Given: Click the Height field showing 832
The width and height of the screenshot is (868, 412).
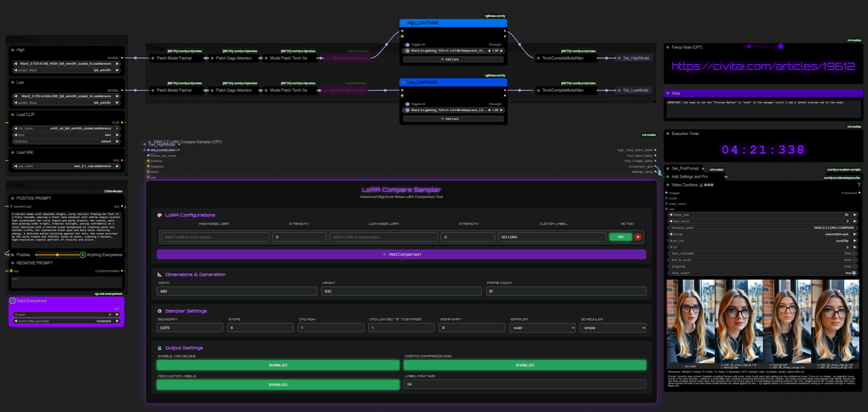Looking at the screenshot, I should pos(401,291).
